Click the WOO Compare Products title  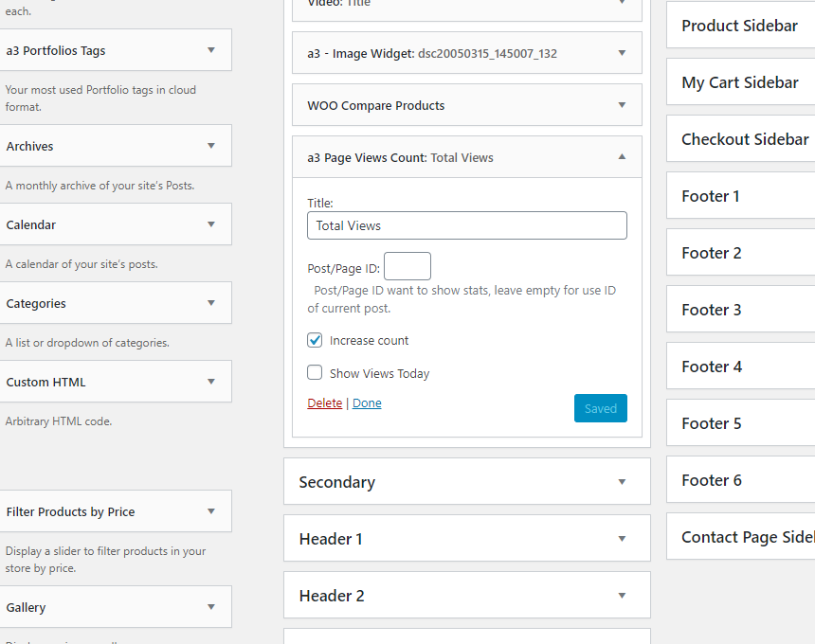click(376, 105)
